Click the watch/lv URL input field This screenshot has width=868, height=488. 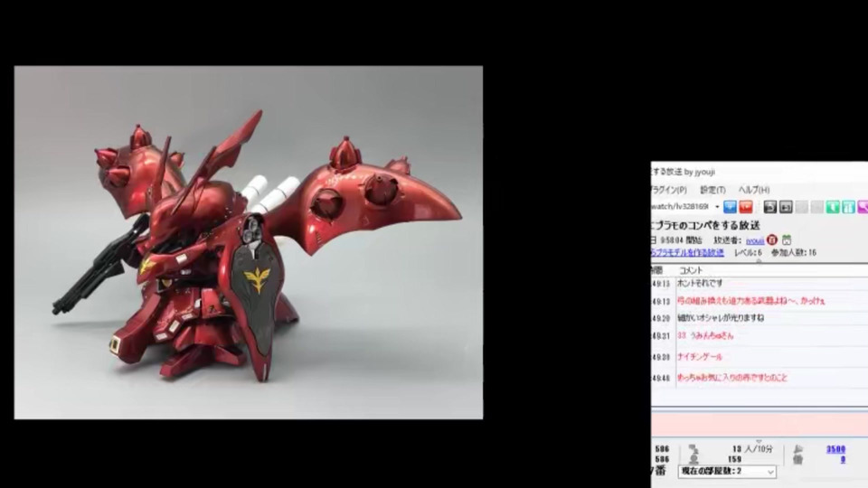(682, 207)
